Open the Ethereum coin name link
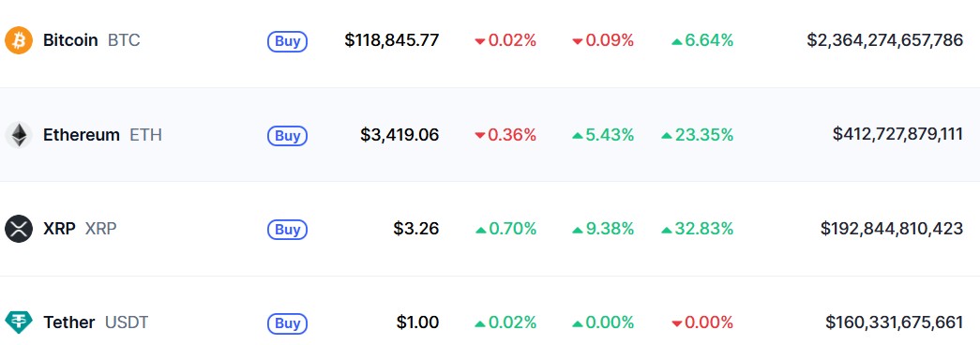 tap(82, 135)
